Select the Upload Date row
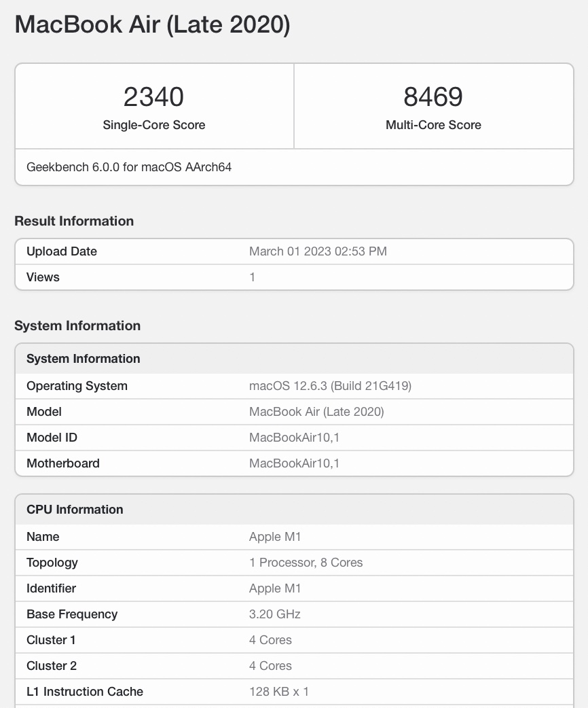Image resolution: width=588 pixels, height=708 pixels. pos(293,251)
